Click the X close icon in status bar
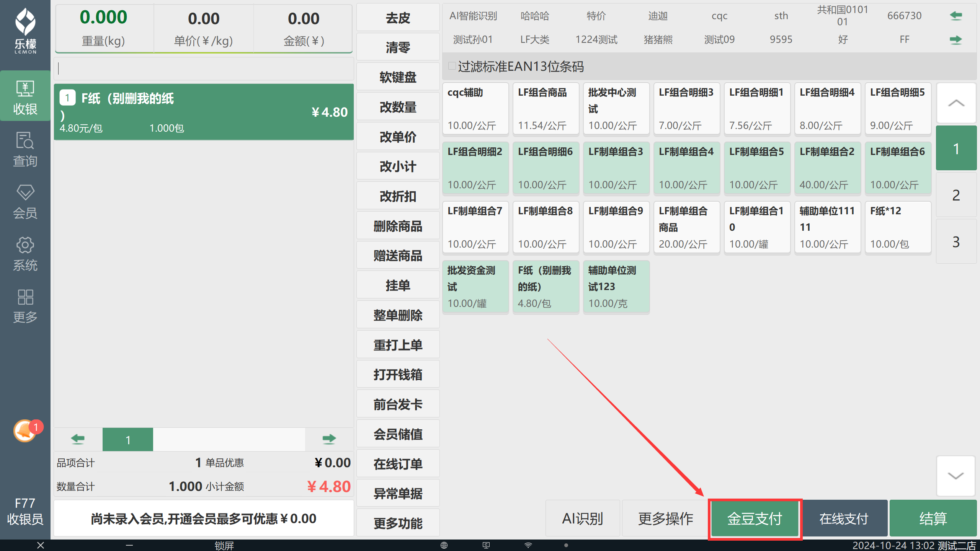Viewport: 980px width, 551px height. (x=41, y=545)
